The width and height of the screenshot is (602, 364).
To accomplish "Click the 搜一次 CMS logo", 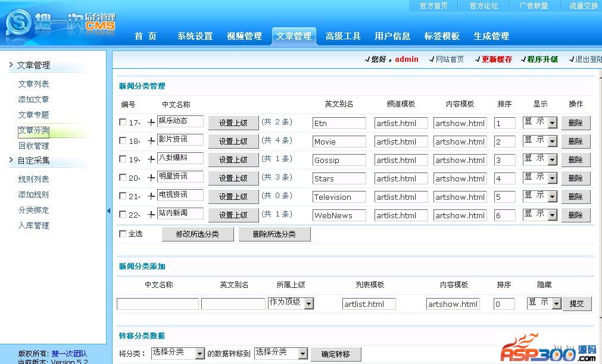I will [x=60, y=24].
